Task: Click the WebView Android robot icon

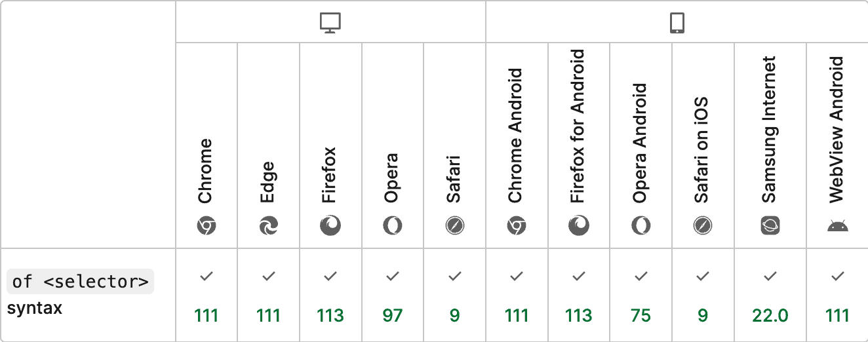Action: point(838,227)
